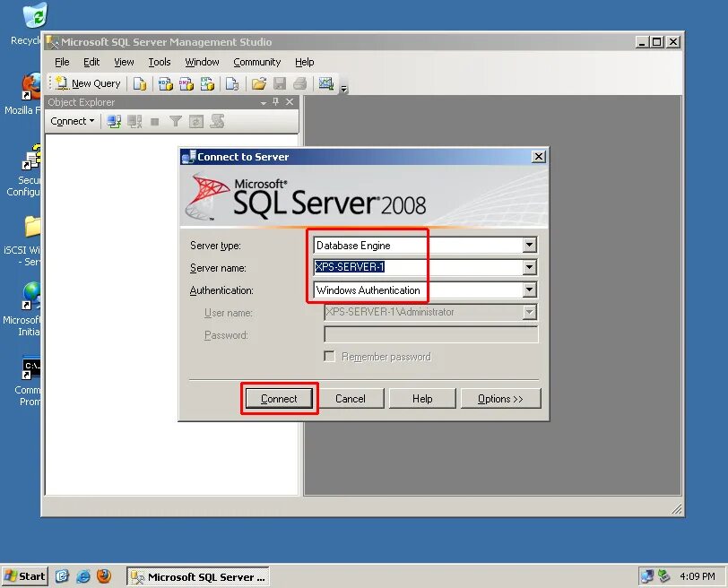
Task: Toggle the Remember password checkbox
Action: [329, 357]
